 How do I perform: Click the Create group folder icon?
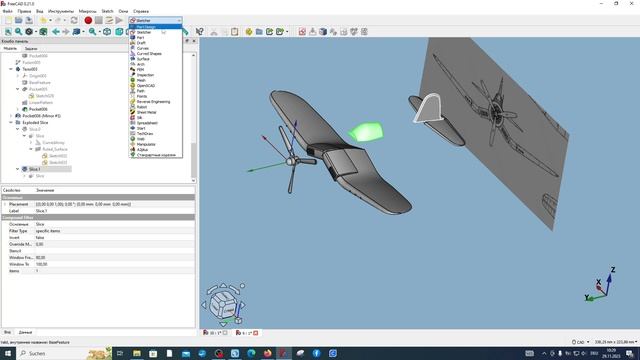click(x=259, y=31)
